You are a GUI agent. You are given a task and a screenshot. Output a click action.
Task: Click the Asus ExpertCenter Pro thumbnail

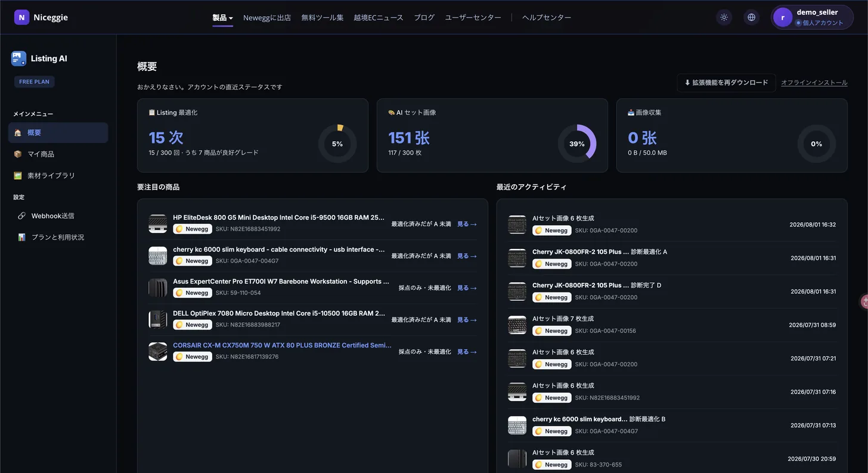[x=158, y=288]
